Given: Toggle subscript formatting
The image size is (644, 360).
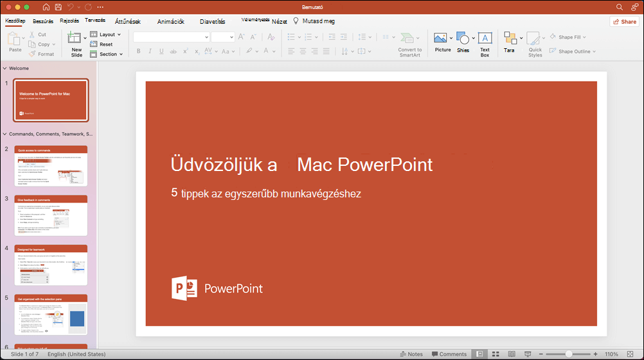Looking at the screenshot, I should (x=197, y=51).
